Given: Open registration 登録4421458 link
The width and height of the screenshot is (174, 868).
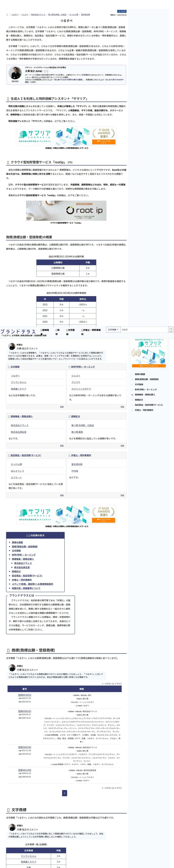Looking at the screenshot, I should [25, 770].
